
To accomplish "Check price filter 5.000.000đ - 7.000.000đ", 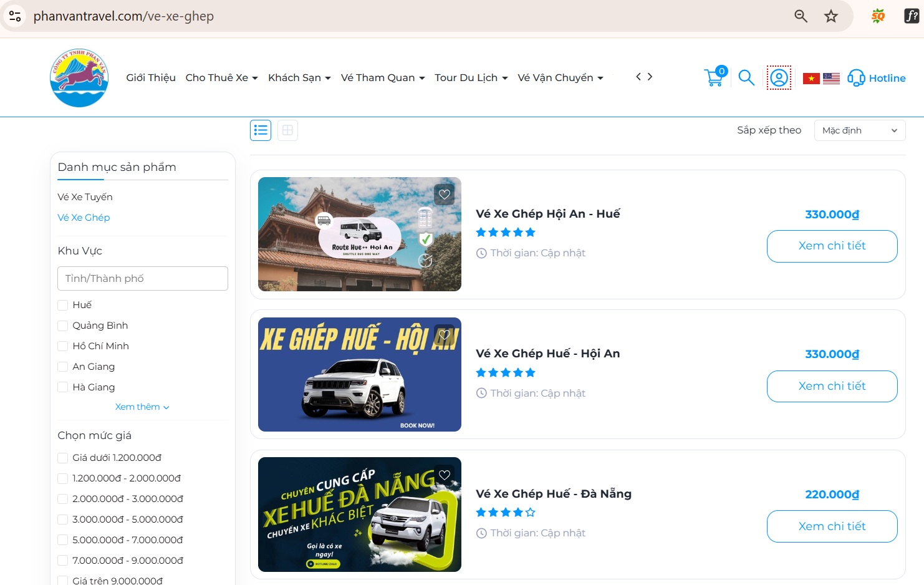I will tap(62, 540).
